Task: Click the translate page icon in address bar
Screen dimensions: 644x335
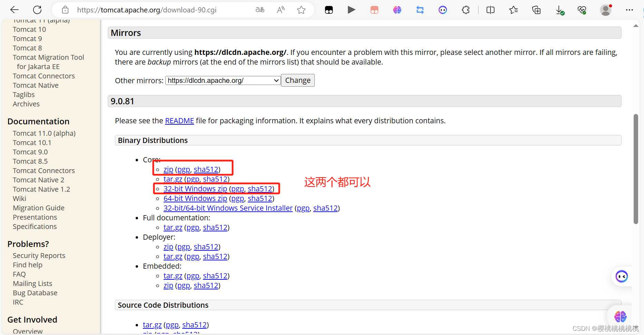Action: click(x=260, y=10)
